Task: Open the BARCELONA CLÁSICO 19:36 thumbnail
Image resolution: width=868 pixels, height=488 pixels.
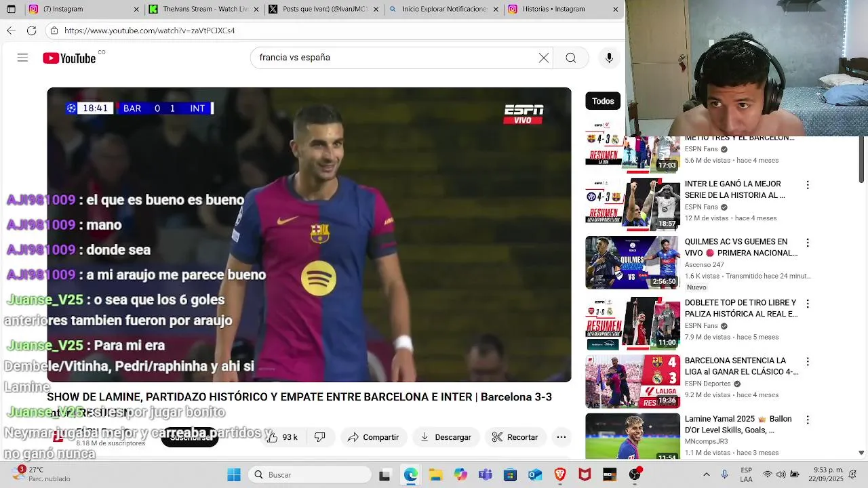Action: tap(633, 382)
